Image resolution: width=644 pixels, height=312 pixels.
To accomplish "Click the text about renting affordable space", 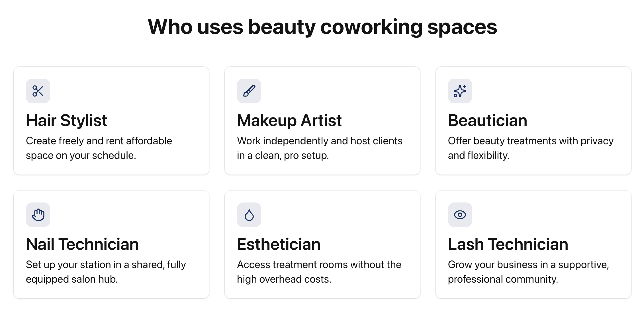I will pyautogui.click(x=99, y=148).
